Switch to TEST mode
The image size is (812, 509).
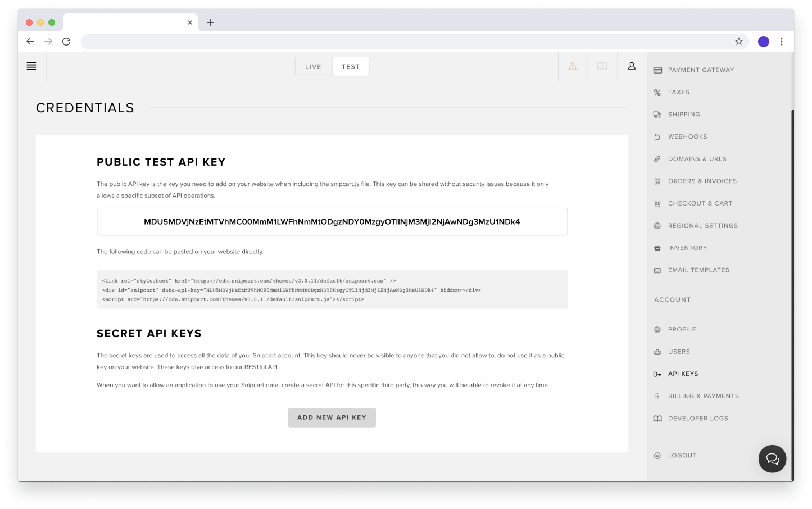click(351, 67)
